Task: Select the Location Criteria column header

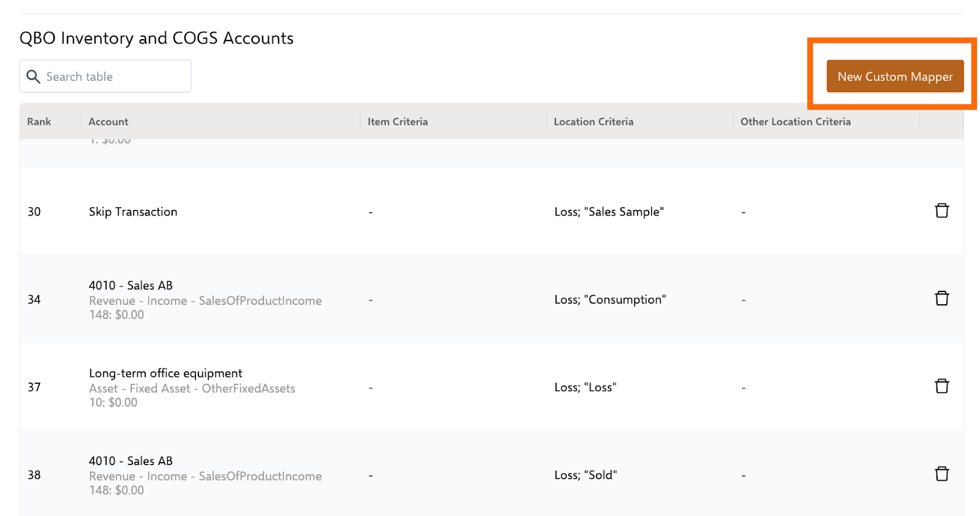Action: point(593,122)
